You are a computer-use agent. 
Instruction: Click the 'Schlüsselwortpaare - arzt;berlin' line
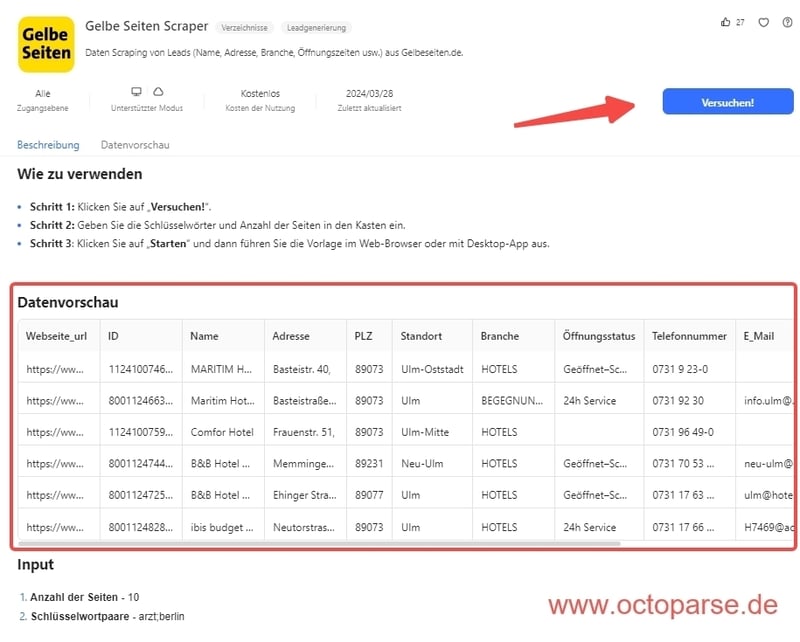(107, 616)
